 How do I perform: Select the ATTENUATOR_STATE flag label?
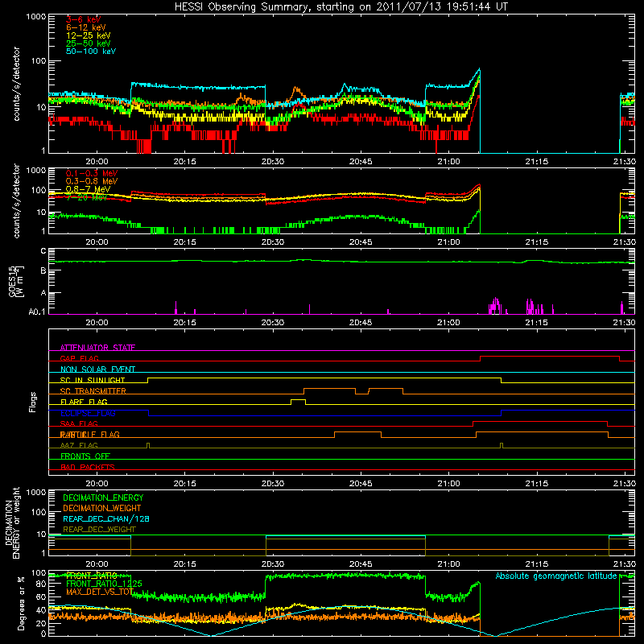click(97, 348)
